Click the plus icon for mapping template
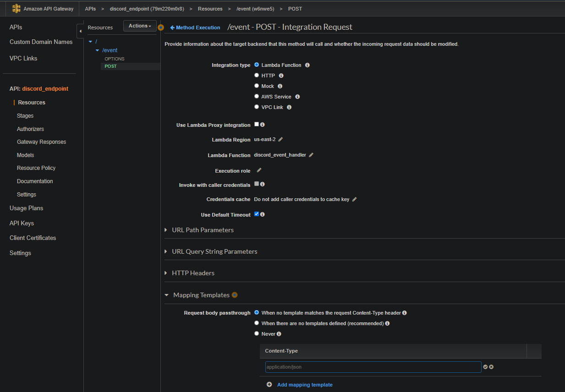The image size is (565, 392). coord(269,385)
